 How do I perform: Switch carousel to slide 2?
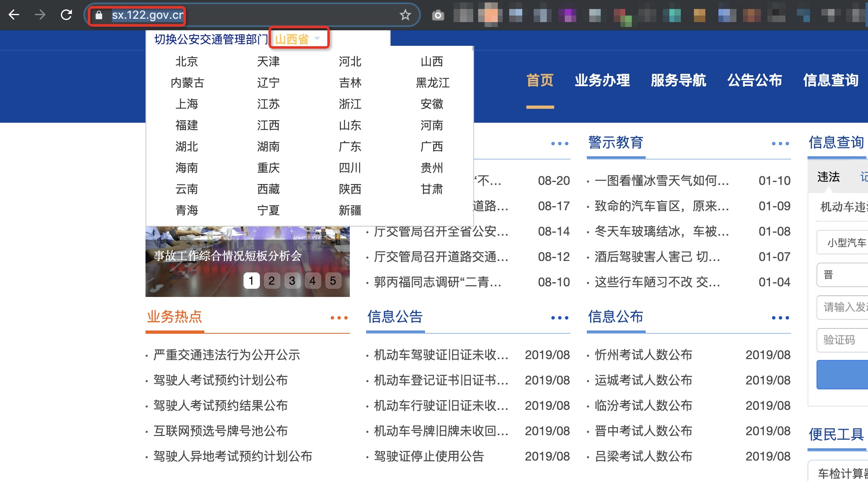pos(272,281)
